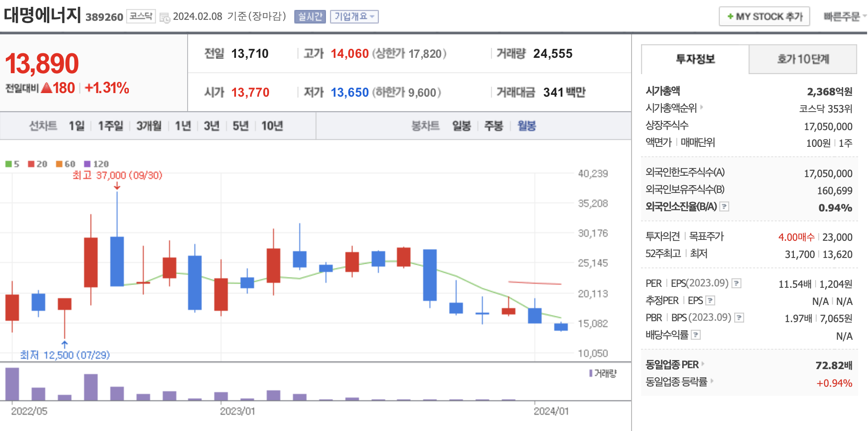
Task: Open the 동일업종 PER link
Action: tap(672, 365)
